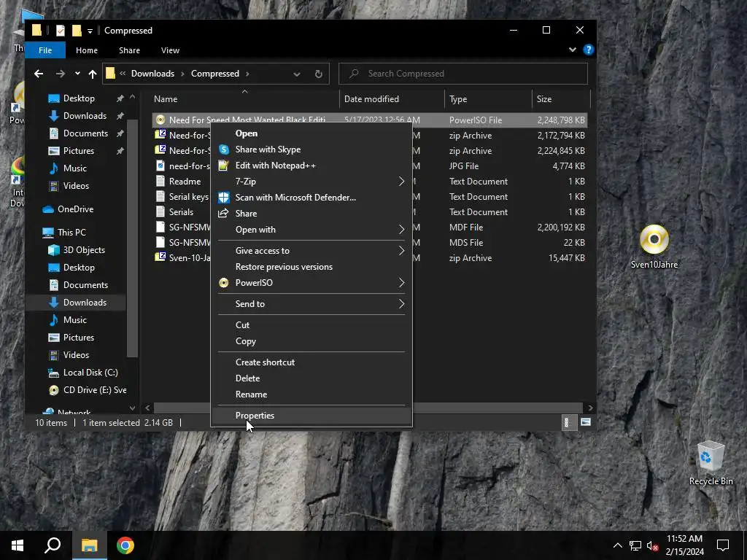Go up one folder level arrow
The height and width of the screenshot is (560, 747).
[x=93, y=74]
